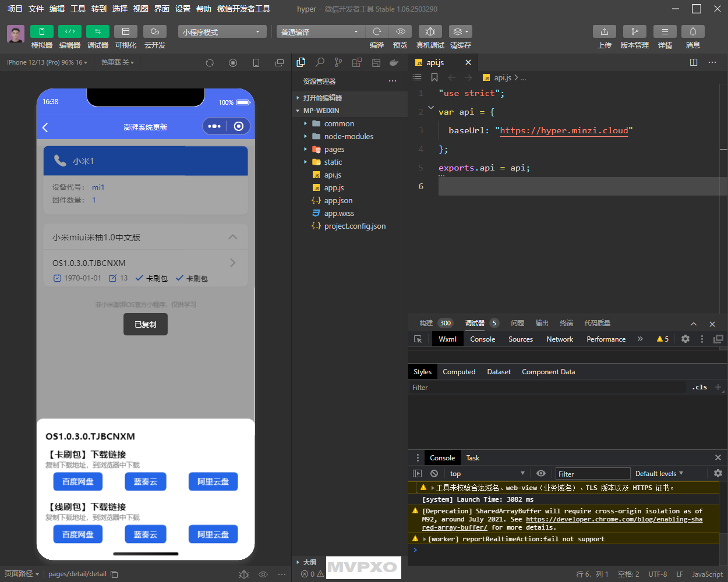This screenshot has height=582, width=728.
Task: Expand the node-modules folder
Action: 349,136
